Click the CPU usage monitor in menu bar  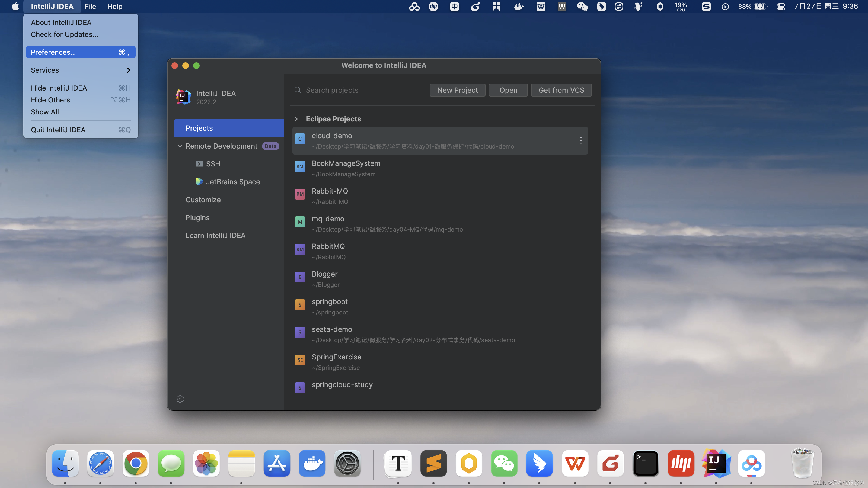(x=680, y=7)
